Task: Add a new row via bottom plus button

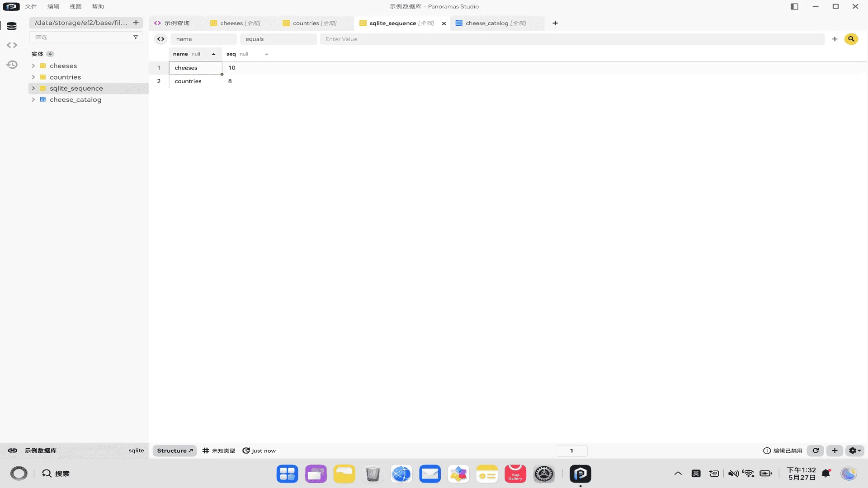Action: (x=835, y=450)
